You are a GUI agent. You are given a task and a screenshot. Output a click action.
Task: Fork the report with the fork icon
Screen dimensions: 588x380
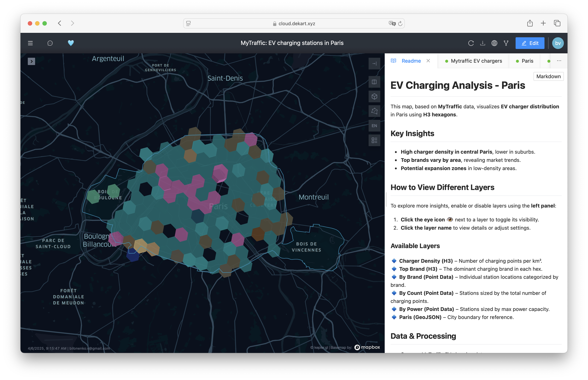(506, 43)
